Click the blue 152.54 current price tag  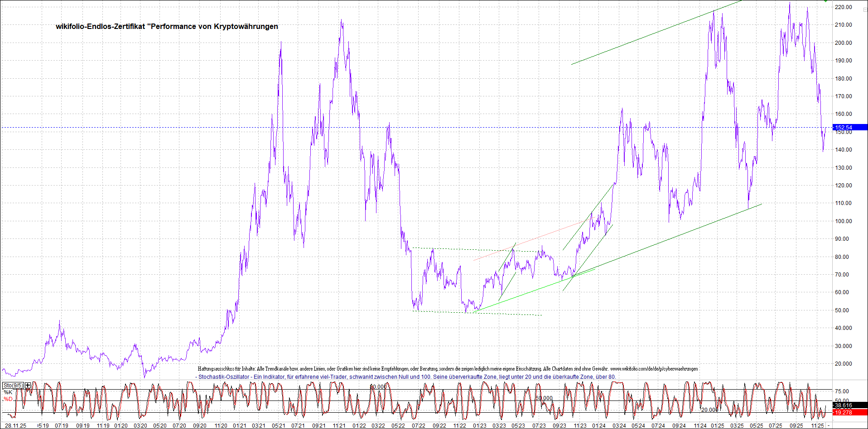(x=844, y=128)
